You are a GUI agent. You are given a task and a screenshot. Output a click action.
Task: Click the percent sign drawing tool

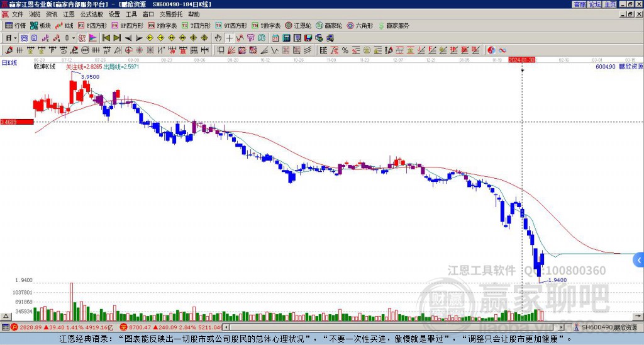point(345,50)
